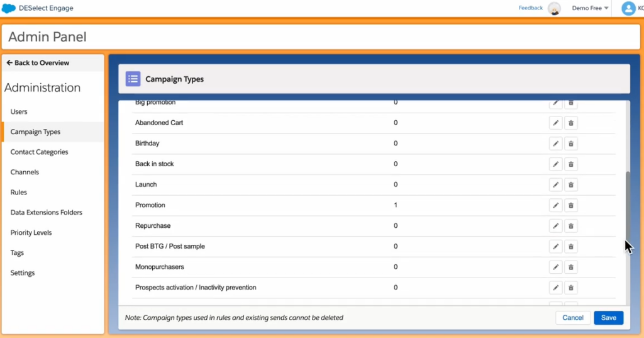Edit the Post BTG / Post sample row
The width and height of the screenshot is (644, 338).
(556, 247)
